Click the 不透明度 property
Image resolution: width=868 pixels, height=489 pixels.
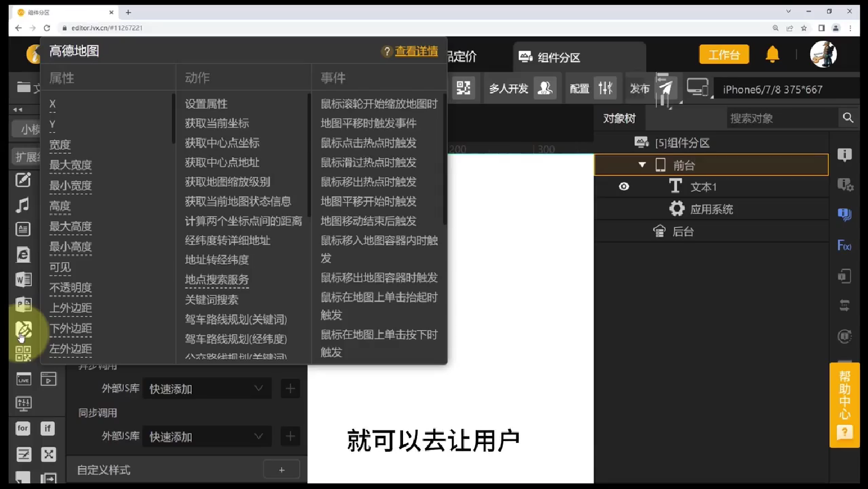(70, 288)
